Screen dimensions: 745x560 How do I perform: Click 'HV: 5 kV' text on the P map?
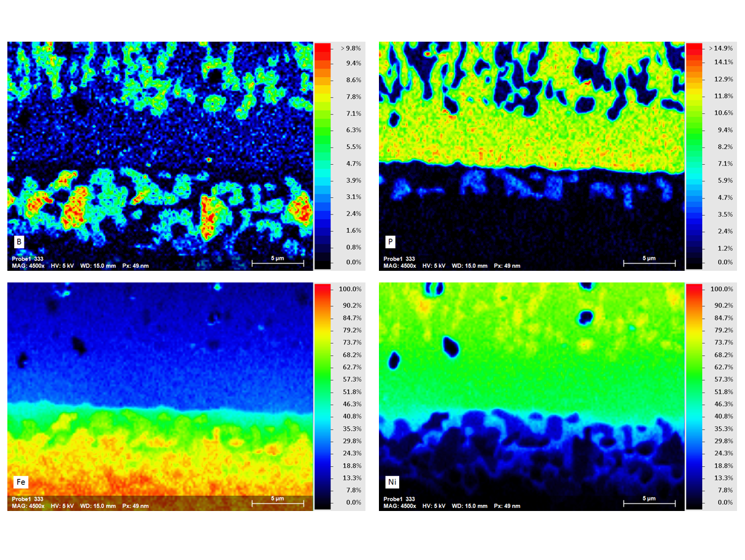[435, 266]
